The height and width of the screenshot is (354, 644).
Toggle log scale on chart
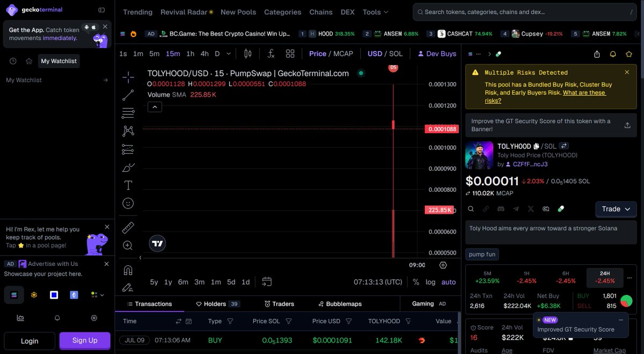tap(430, 282)
